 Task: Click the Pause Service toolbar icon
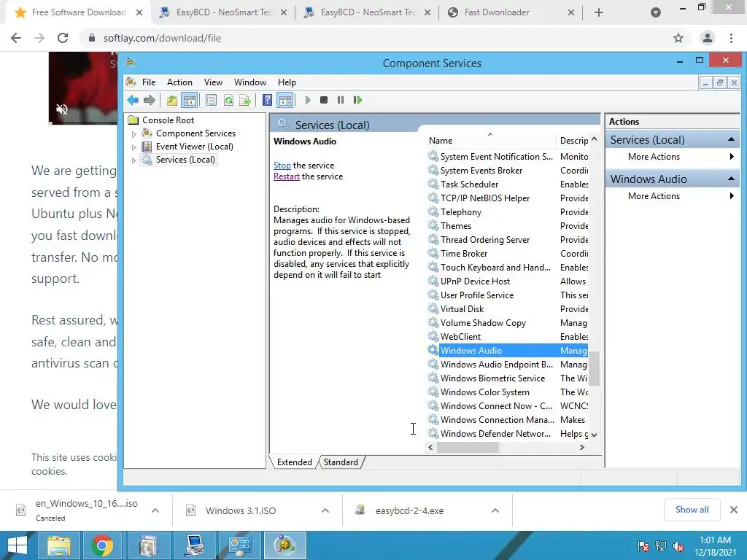(341, 100)
